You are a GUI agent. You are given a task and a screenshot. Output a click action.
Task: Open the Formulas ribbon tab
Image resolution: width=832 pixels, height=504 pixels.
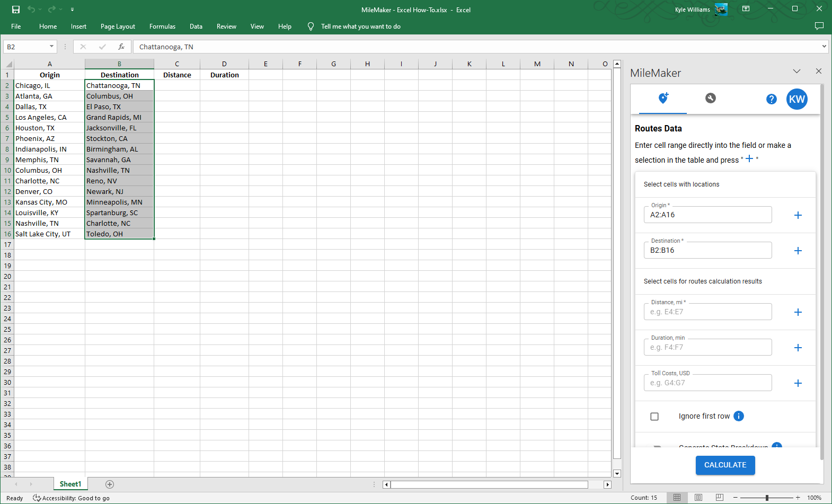[x=162, y=26]
